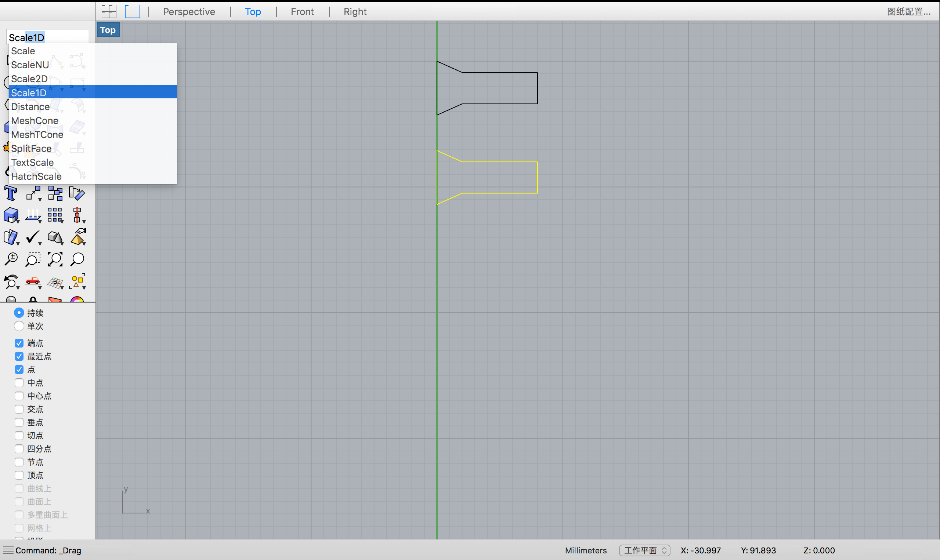The image size is (940, 560).
Task: Expand the Select objects flyout arrow
Action: coord(84,288)
